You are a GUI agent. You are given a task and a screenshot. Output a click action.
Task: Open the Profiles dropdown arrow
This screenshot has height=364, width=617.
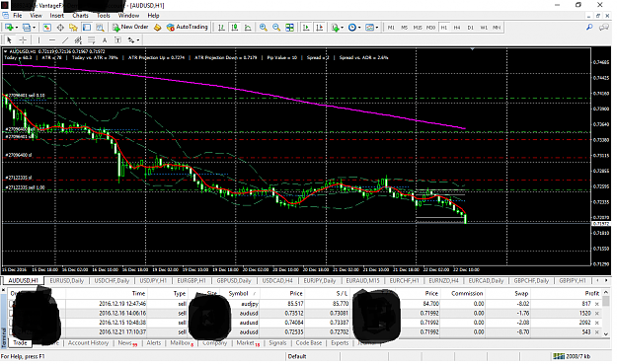[35, 28]
